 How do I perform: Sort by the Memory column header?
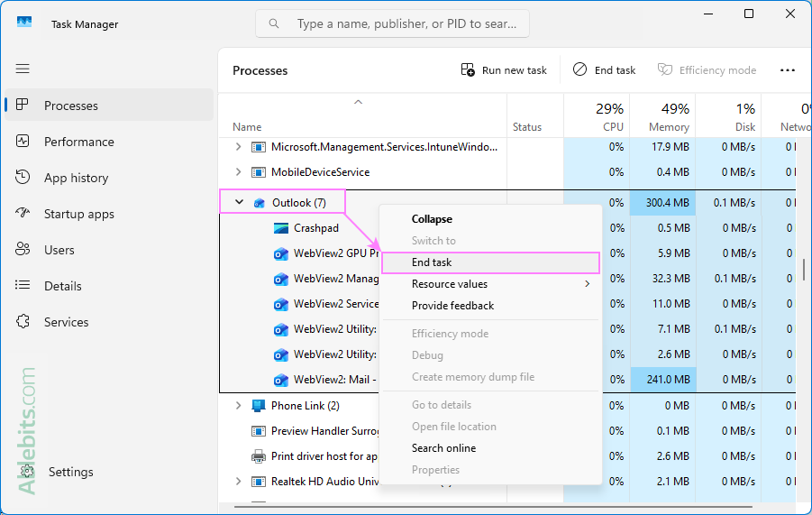point(662,116)
